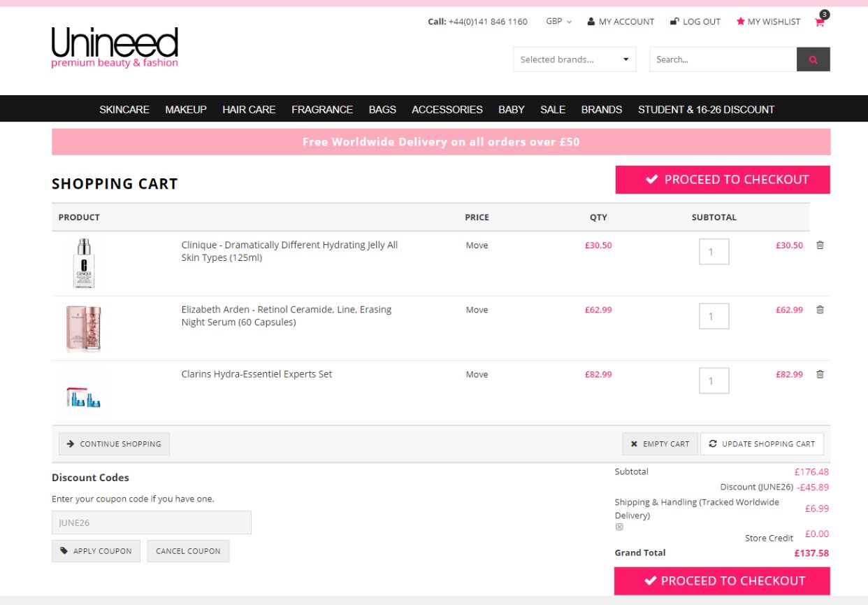Click the shipping cost £6.99
This screenshot has height=605, width=868.
[x=817, y=508]
